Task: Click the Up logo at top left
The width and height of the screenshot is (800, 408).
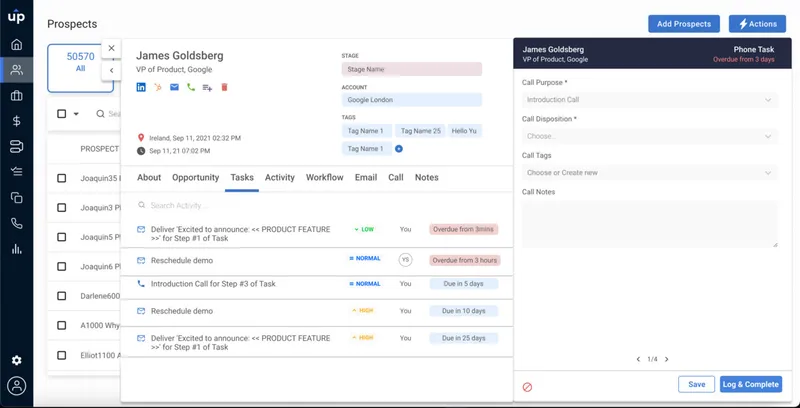Action: pos(17,17)
